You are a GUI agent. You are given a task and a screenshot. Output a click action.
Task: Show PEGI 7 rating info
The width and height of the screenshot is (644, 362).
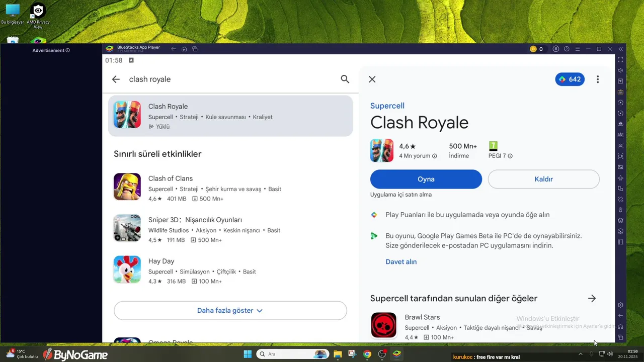pos(510,156)
